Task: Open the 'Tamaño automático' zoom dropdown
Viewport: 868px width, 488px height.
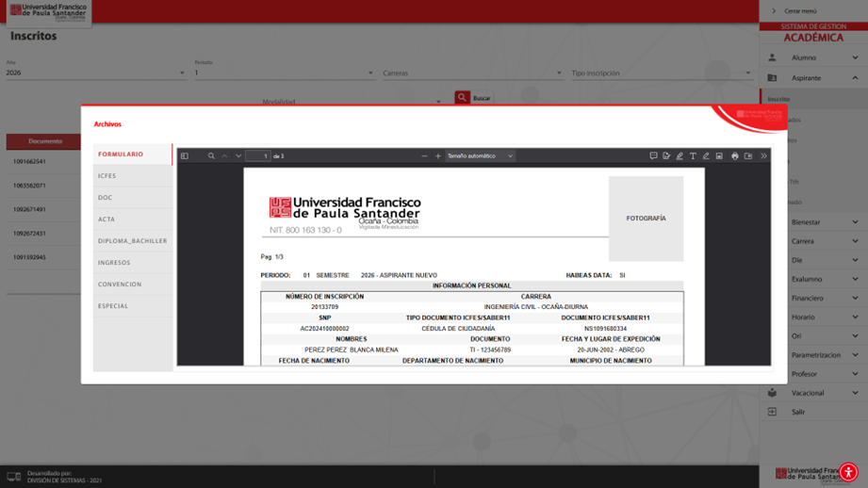Action: [480, 156]
